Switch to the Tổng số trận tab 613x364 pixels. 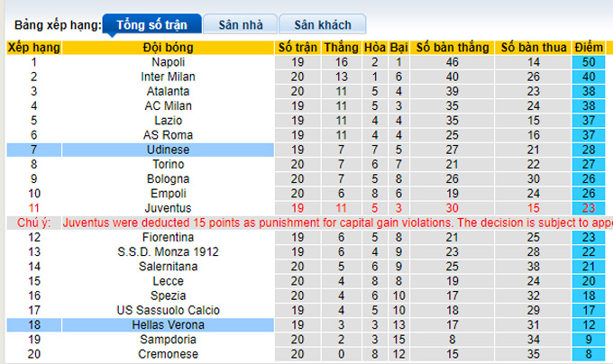(151, 24)
